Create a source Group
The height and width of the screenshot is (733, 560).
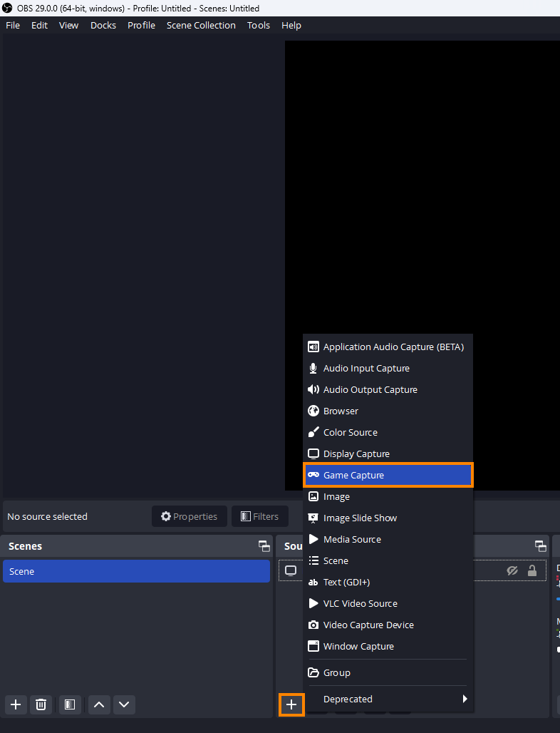[388, 672]
